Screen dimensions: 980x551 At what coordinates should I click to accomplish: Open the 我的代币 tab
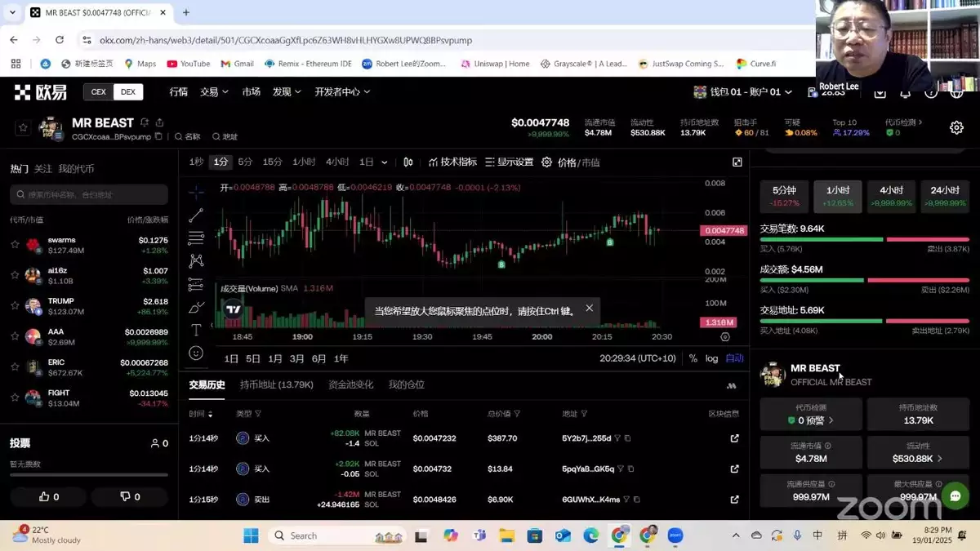pyautogui.click(x=76, y=169)
